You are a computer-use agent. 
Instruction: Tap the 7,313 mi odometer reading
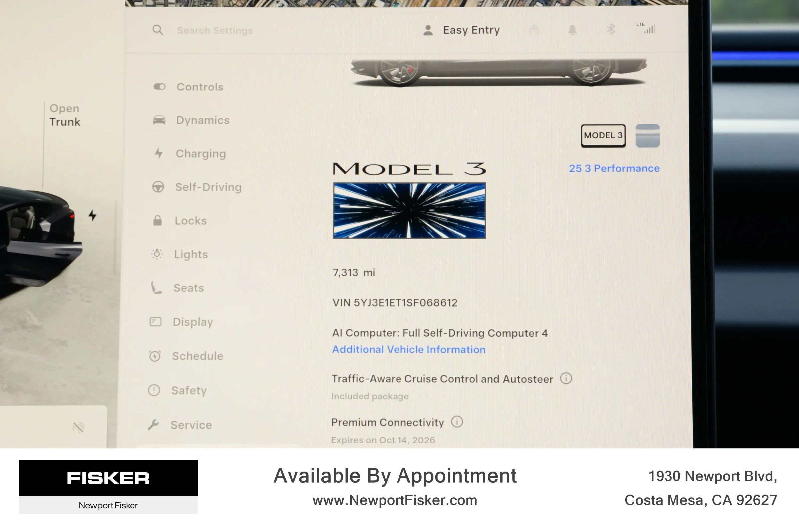pos(354,273)
